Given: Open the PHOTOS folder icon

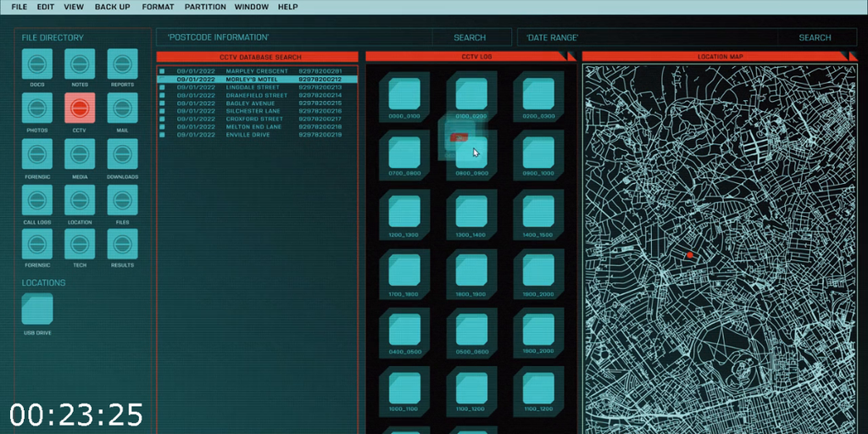Looking at the screenshot, I should click(x=37, y=108).
